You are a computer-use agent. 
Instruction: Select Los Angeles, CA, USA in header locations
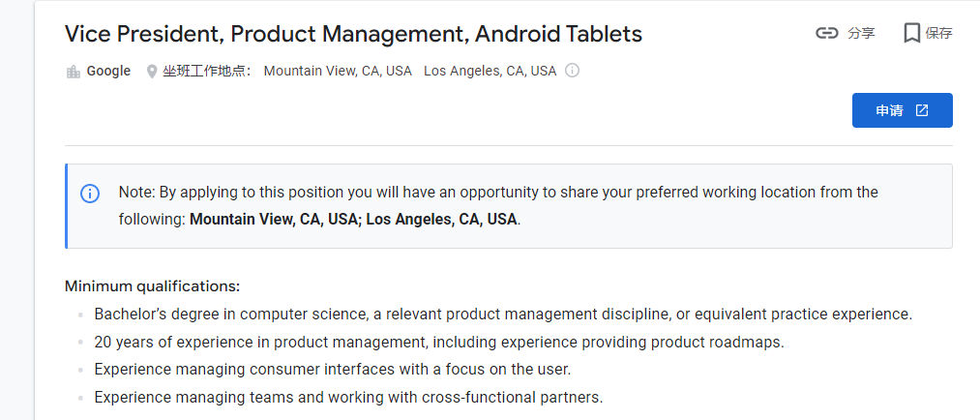pyautogui.click(x=490, y=71)
